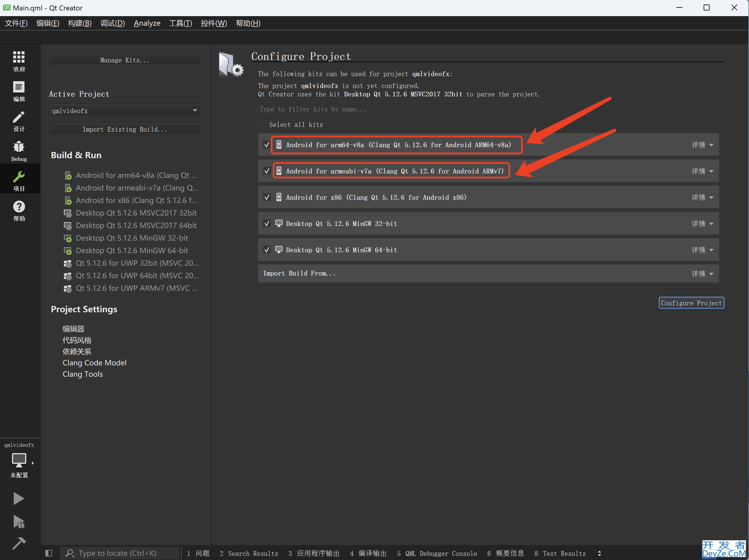Open the 构建(B) menu

point(79,23)
